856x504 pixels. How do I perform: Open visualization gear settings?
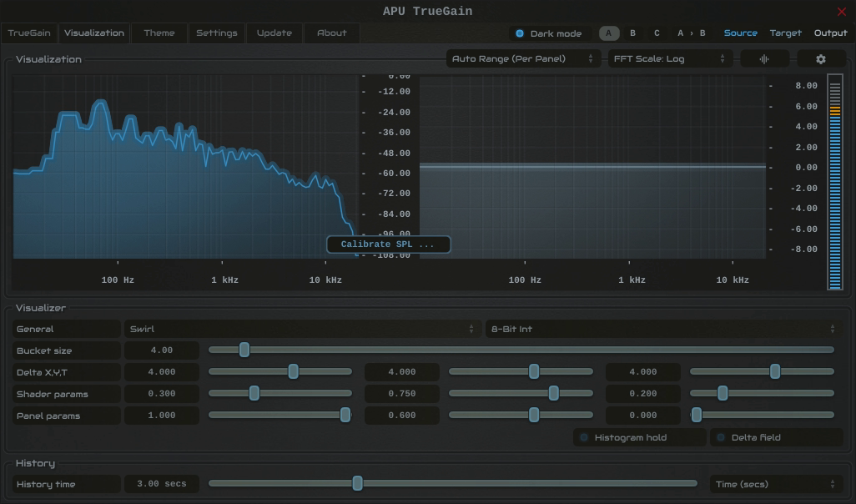pos(821,59)
